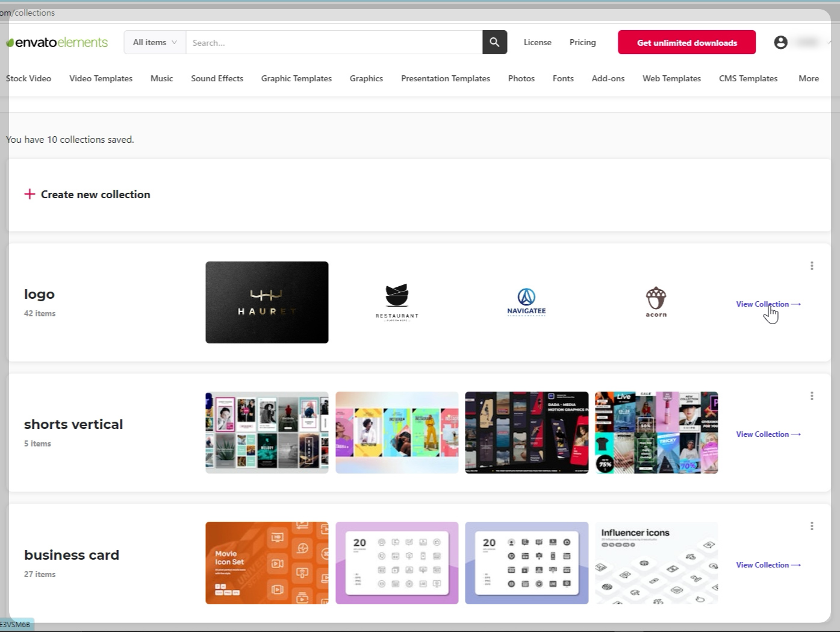Viewport: 840px width, 632px height.
Task: Click the 27 items count text
Action: 40,574
